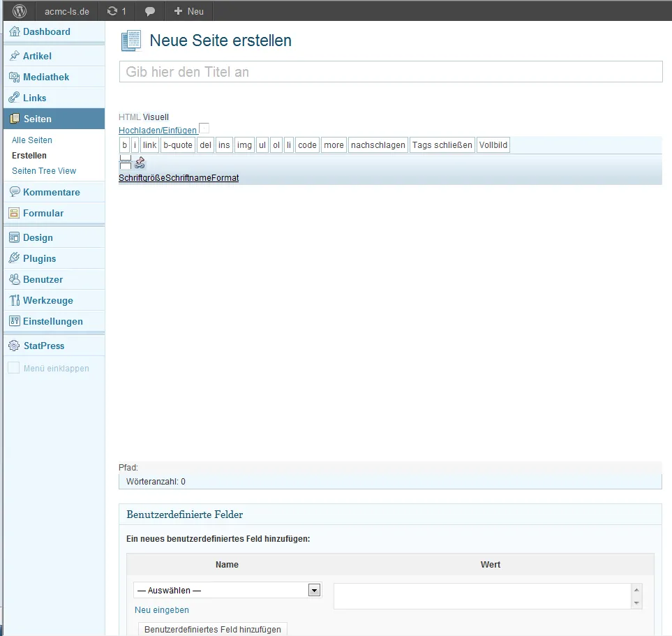The image size is (672, 636).
Task: Switch to the HTML editor tab
Action: 129,117
